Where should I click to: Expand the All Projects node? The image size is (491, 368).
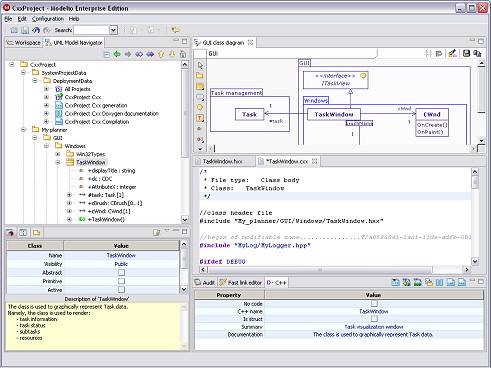coord(47,89)
